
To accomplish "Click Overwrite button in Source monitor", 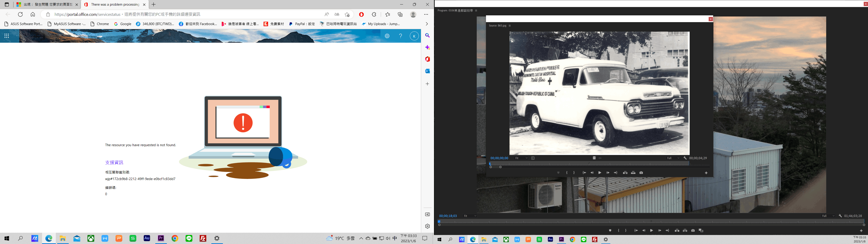I will pos(633,173).
